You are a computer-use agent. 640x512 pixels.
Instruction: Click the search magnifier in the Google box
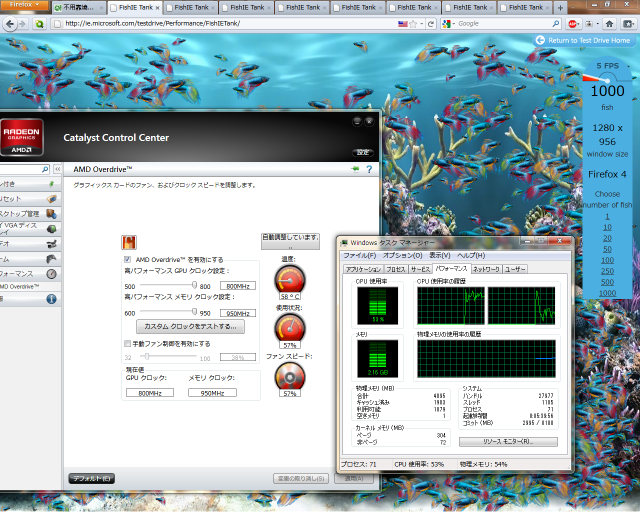[556, 24]
